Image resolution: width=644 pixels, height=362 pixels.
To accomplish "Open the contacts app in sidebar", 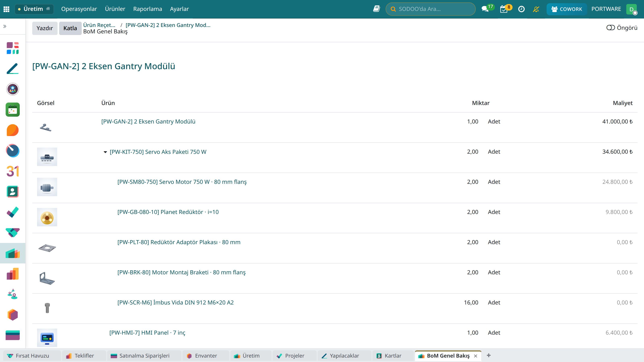I will click(x=12, y=192).
